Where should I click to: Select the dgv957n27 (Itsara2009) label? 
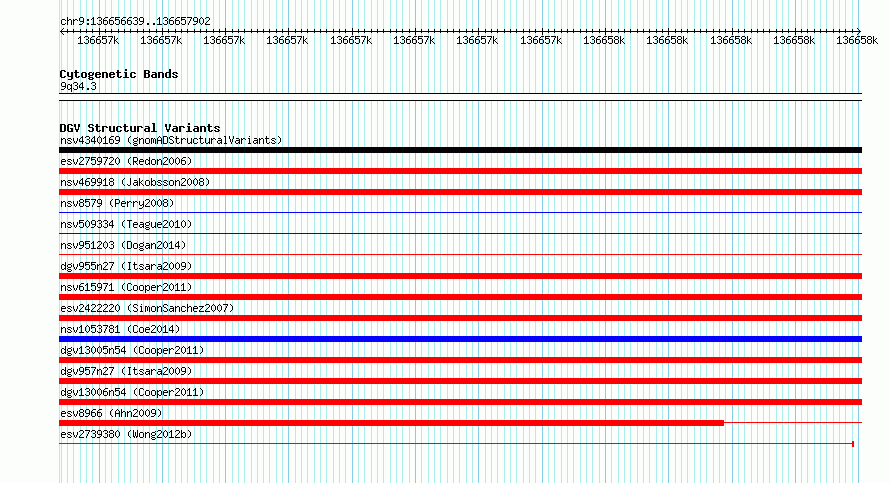pyautogui.click(x=126, y=371)
